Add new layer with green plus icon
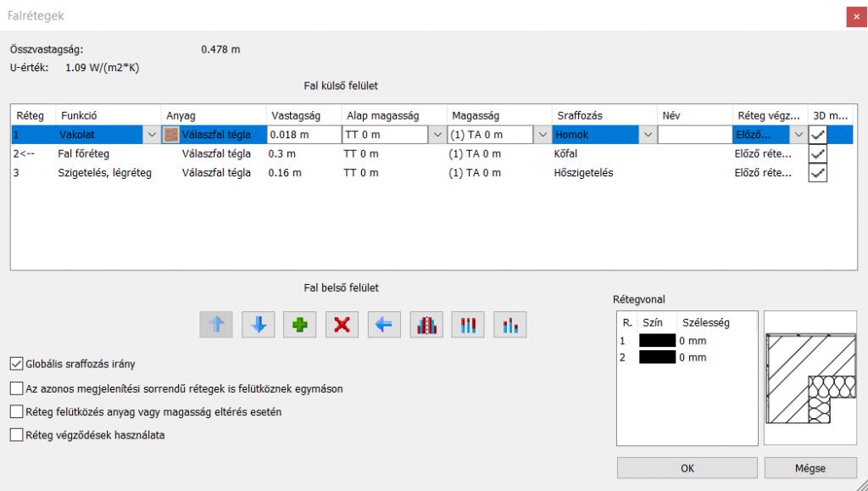The width and height of the screenshot is (868, 491). (x=300, y=325)
